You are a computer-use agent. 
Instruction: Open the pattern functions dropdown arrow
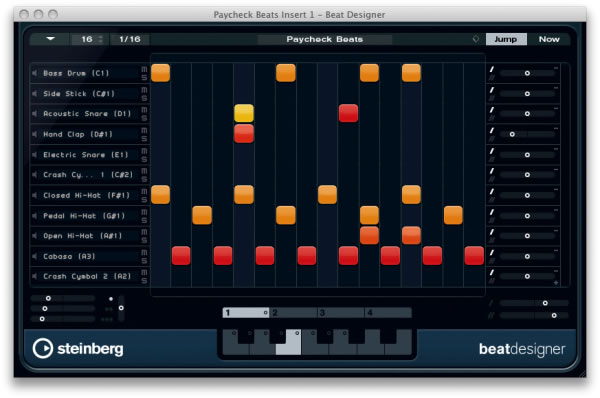click(x=51, y=39)
